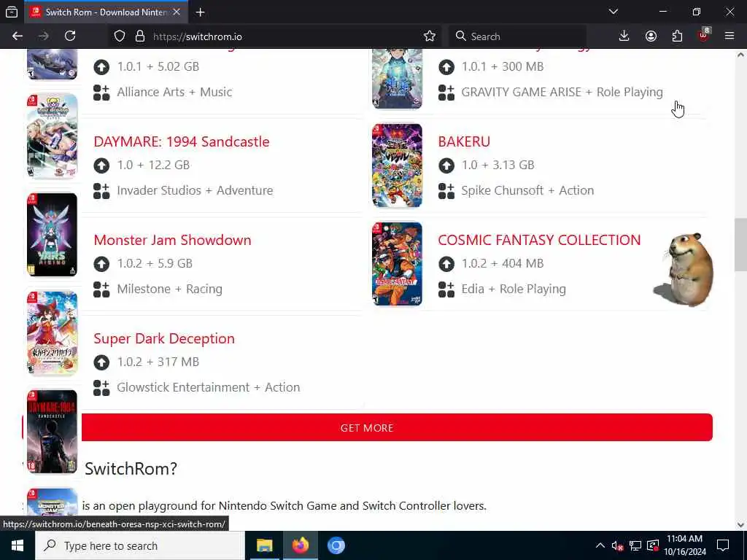Show hidden system tray icons
This screenshot has height=560, width=747.
600,545
